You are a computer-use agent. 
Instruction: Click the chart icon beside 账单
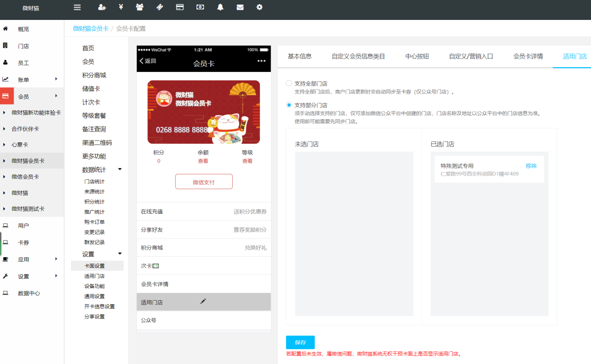coord(5,79)
